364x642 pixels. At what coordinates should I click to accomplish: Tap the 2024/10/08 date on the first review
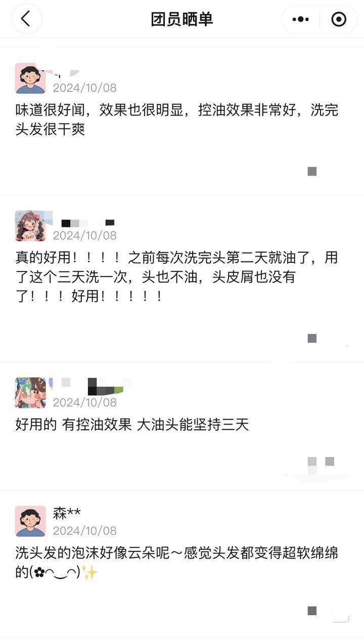coord(84,88)
